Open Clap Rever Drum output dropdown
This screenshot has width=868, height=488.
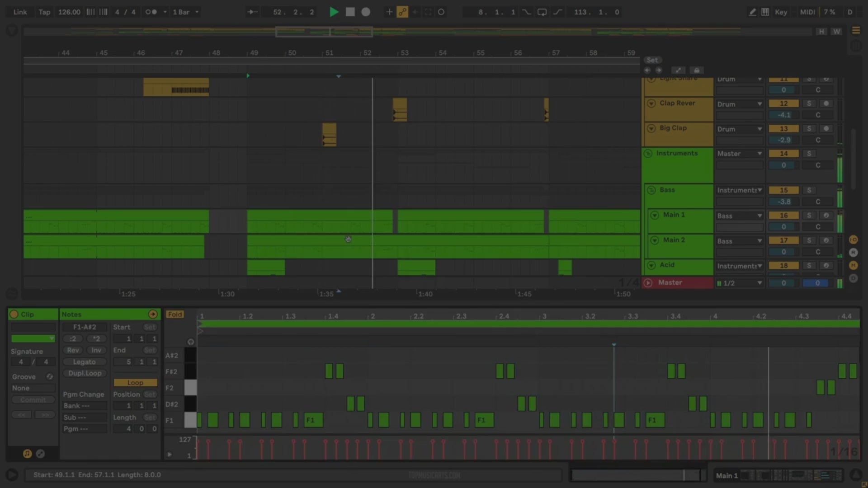pos(740,104)
